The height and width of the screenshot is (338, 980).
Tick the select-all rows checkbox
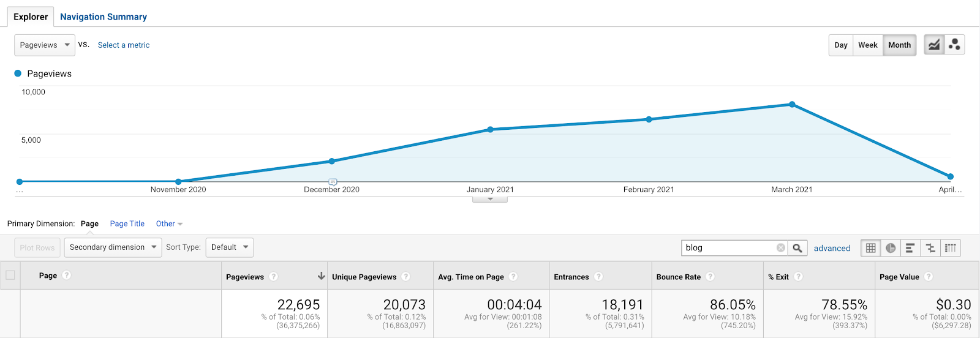point(10,275)
